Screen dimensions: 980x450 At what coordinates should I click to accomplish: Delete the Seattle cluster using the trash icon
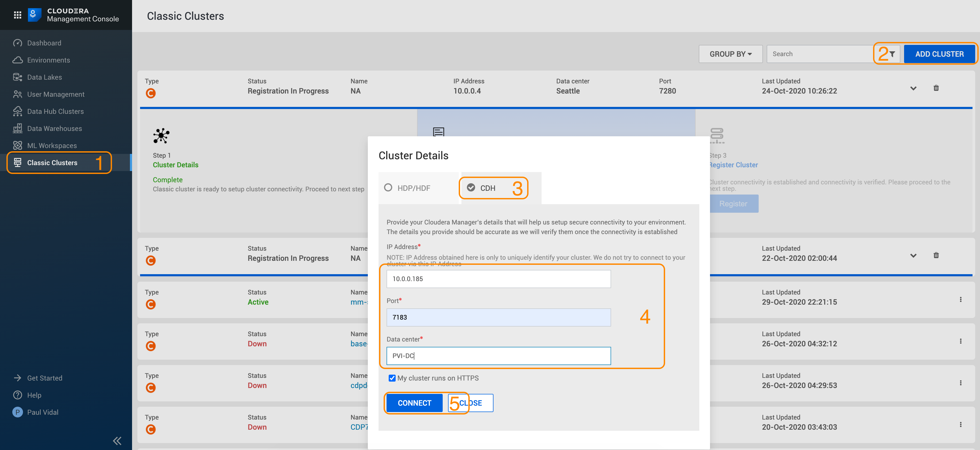(936, 88)
